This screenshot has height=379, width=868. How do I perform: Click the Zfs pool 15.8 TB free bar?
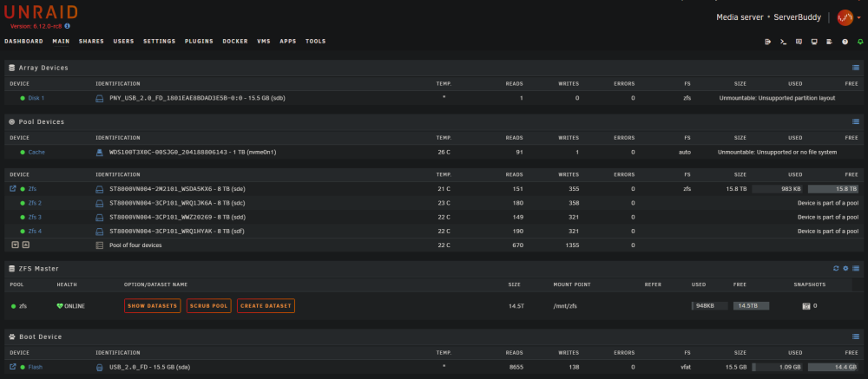coord(833,189)
